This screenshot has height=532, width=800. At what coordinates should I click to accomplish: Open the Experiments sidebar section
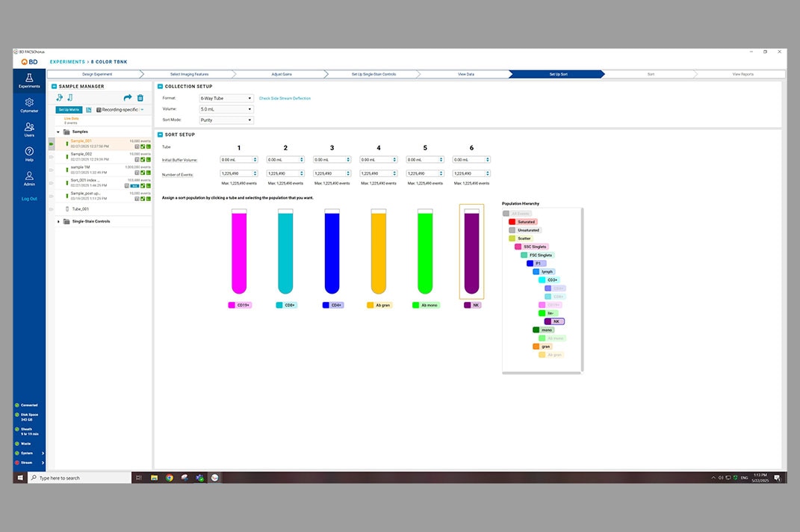click(x=29, y=81)
